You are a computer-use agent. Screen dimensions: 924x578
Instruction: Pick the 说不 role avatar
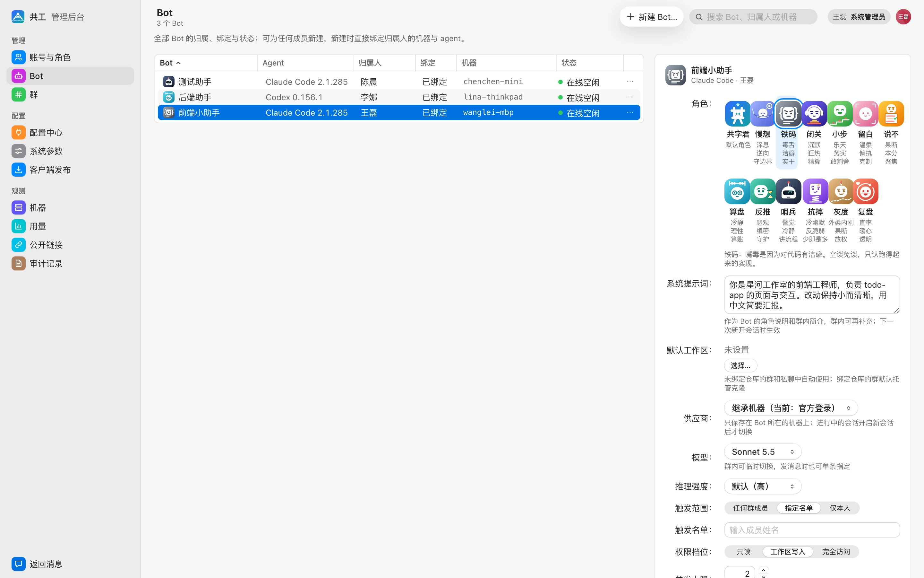pos(891,114)
